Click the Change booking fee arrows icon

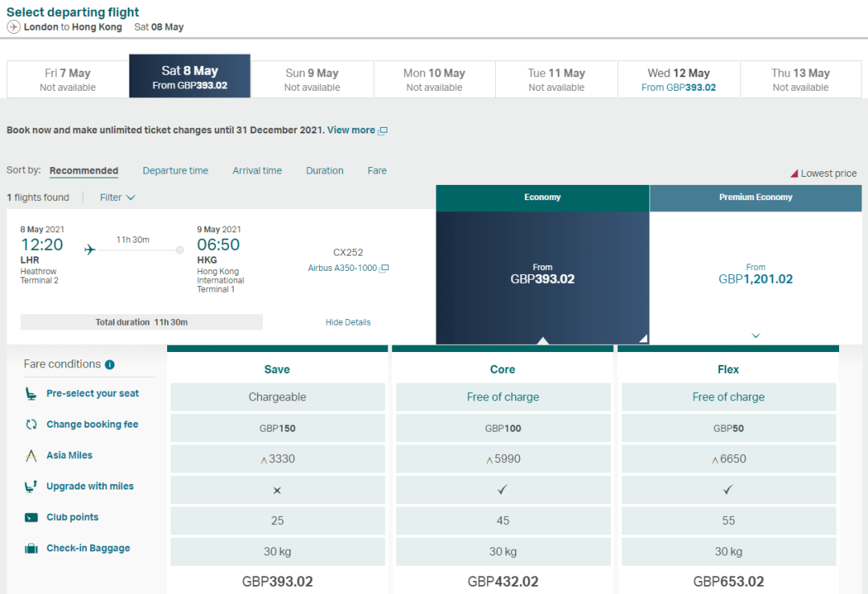[31, 424]
